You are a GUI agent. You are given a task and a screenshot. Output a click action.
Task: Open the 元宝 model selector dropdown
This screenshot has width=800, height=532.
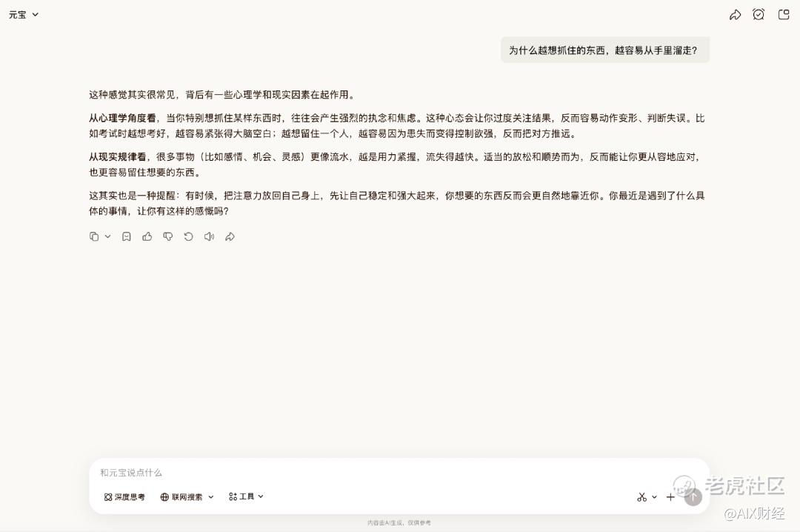tap(24, 15)
